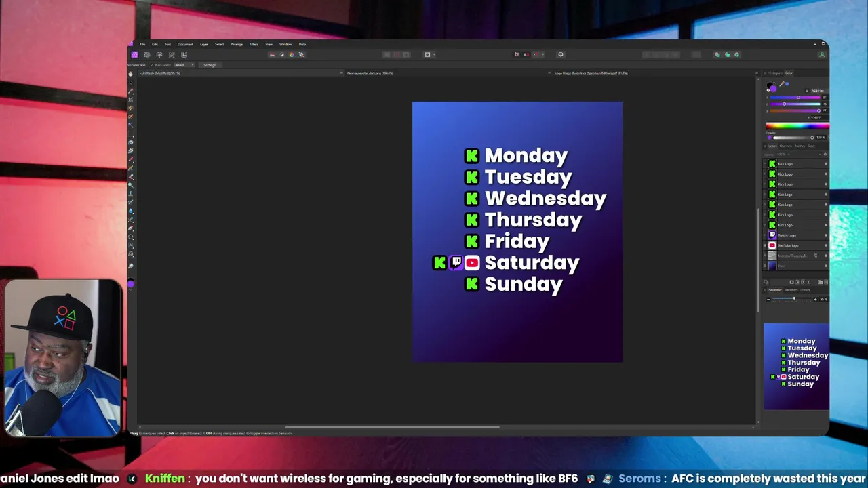Click navigator zoom out minus button
Image resolution: width=868 pixels, height=488 pixels.
click(x=768, y=299)
